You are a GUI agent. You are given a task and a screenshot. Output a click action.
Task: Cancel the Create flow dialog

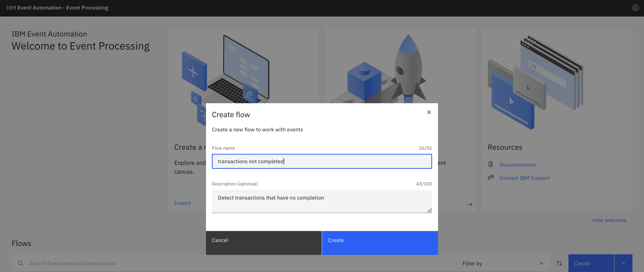pos(263,243)
